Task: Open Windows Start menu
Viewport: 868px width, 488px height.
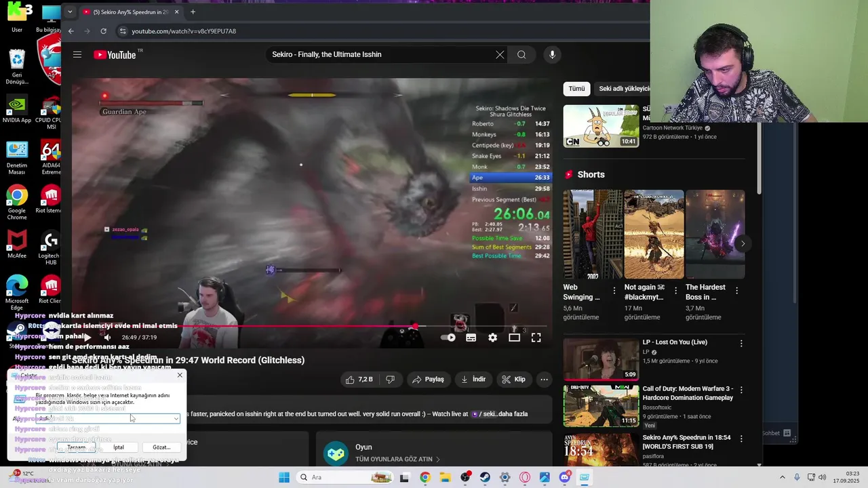Action: [283, 477]
